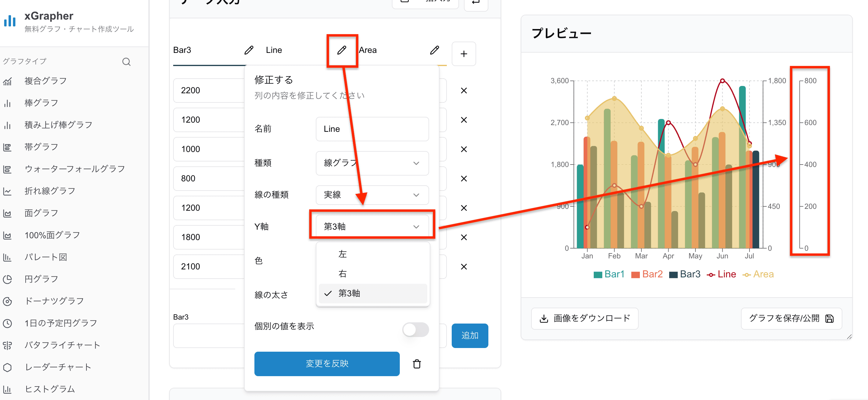Screen dimensions: 868x400
Task: Switch to the Bar3 column tab
Action: point(182,50)
